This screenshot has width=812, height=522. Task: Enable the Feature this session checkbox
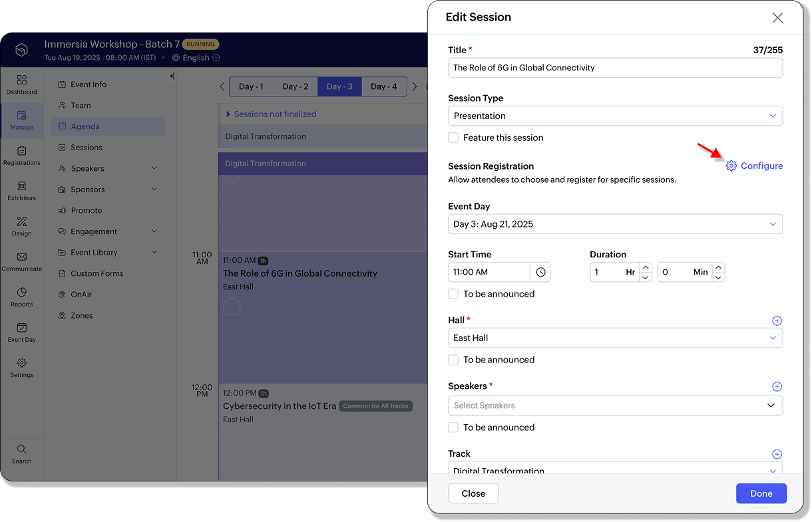point(453,138)
